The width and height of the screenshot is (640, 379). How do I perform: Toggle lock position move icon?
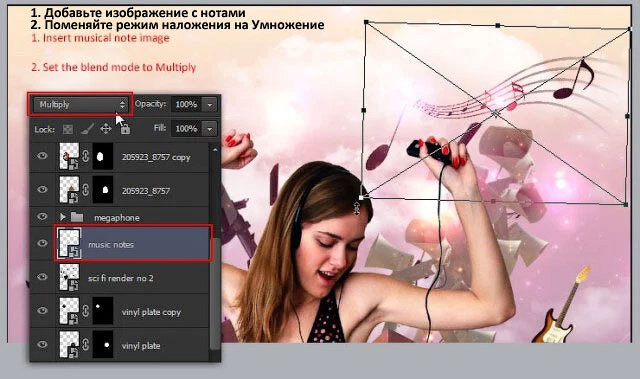pos(106,129)
